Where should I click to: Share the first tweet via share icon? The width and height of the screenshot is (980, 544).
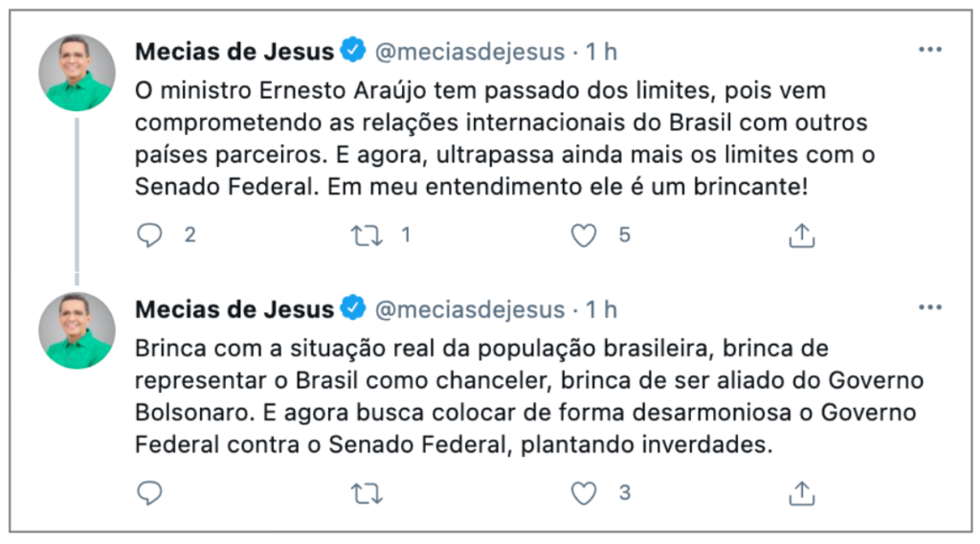click(801, 235)
